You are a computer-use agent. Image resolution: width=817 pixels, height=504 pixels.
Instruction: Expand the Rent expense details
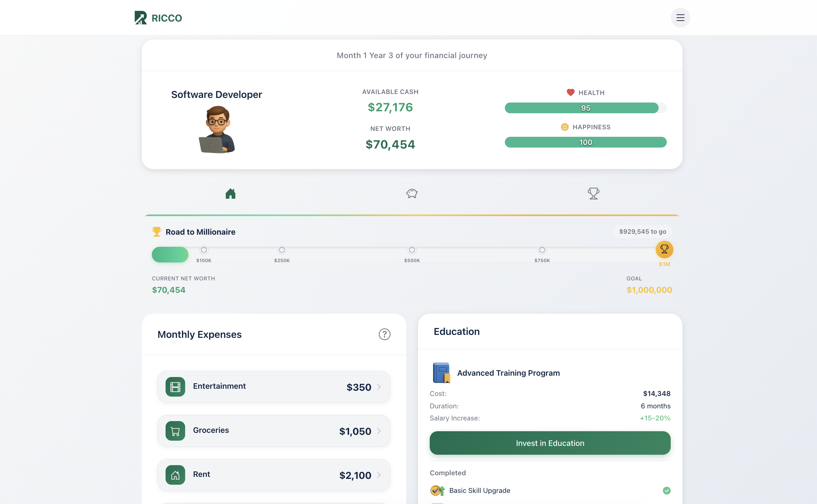379,475
